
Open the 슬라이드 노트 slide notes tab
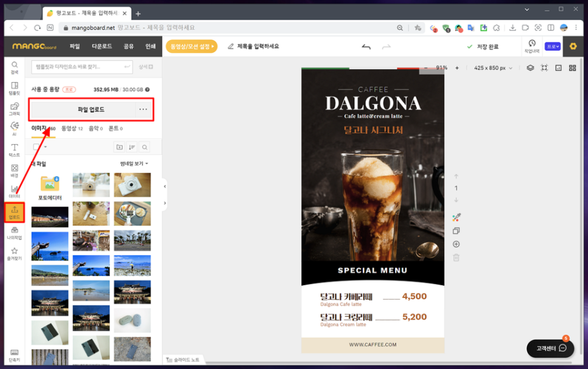pyautogui.click(x=183, y=360)
